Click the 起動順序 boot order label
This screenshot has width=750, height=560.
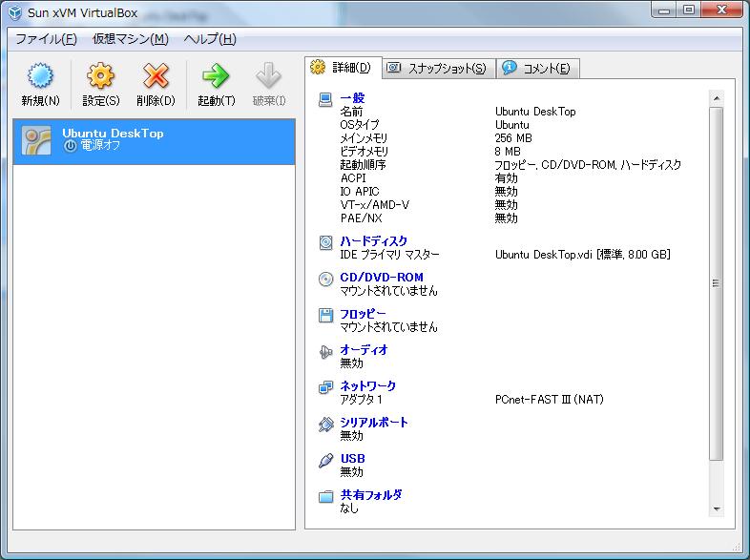[363, 165]
